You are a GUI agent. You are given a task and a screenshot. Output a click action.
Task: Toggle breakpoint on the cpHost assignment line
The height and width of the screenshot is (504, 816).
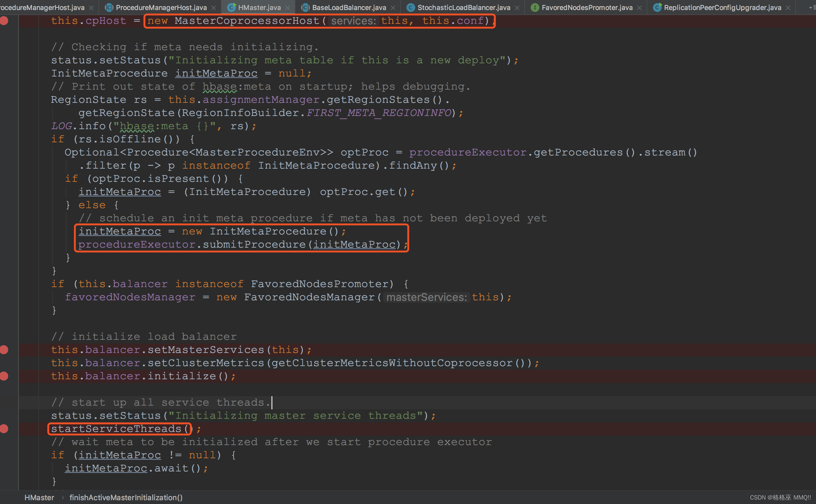(4, 21)
